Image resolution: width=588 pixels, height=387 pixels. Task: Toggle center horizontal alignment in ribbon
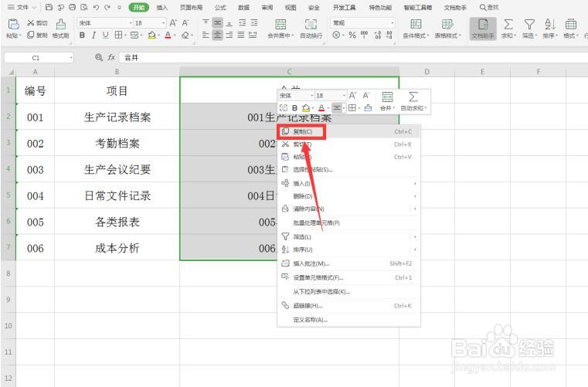coord(217,36)
